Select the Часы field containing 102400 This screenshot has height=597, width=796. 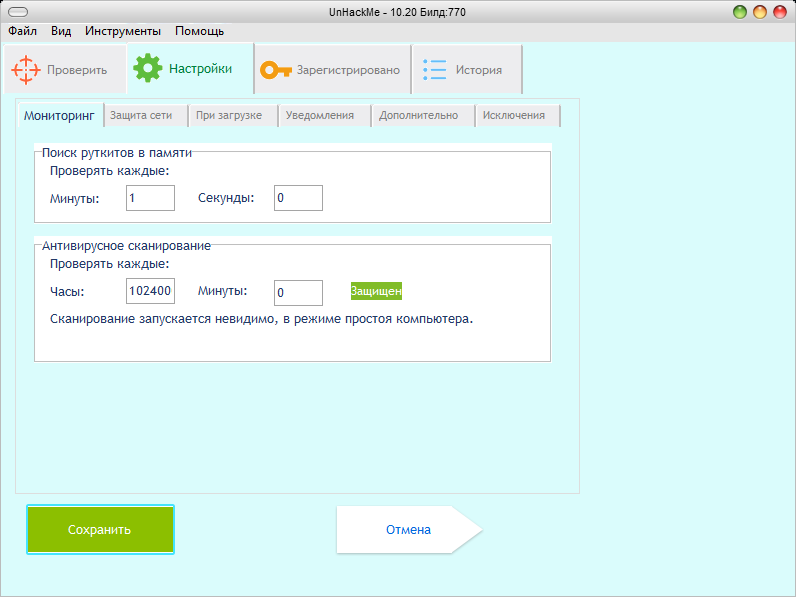pyautogui.click(x=150, y=291)
